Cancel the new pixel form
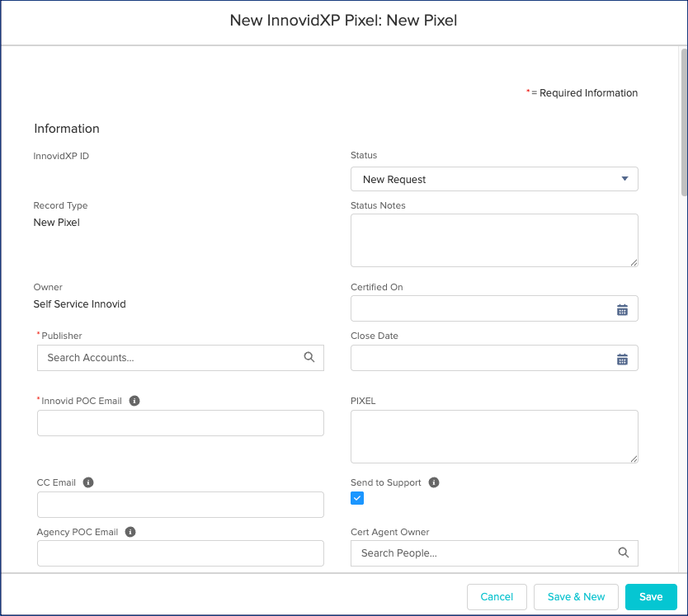The image size is (688, 616). point(497,597)
